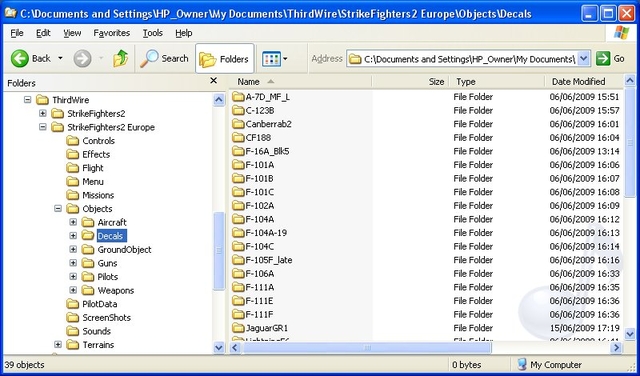
Task: Open the Tools menu
Action: click(153, 33)
